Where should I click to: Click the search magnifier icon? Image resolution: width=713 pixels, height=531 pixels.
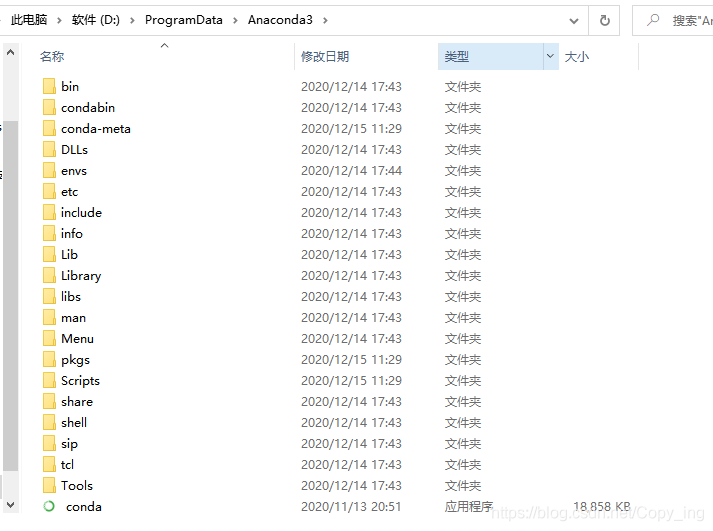(653, 20)
